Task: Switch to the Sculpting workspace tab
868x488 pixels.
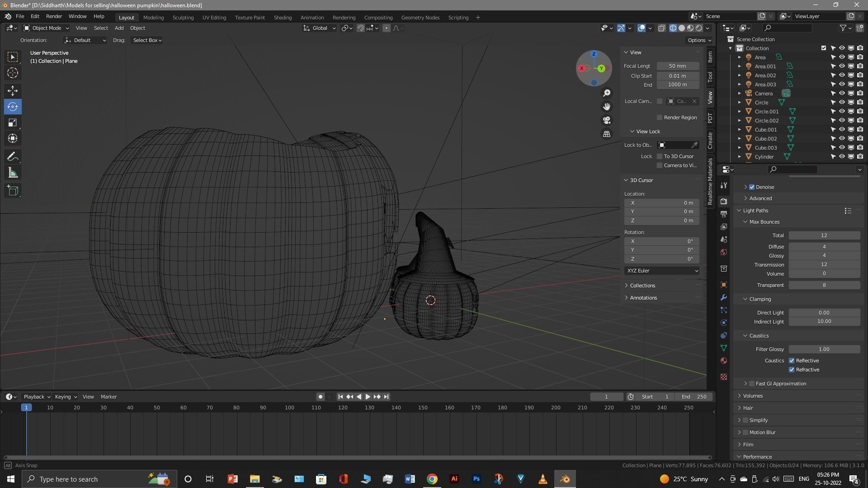Action: point(183,18)
